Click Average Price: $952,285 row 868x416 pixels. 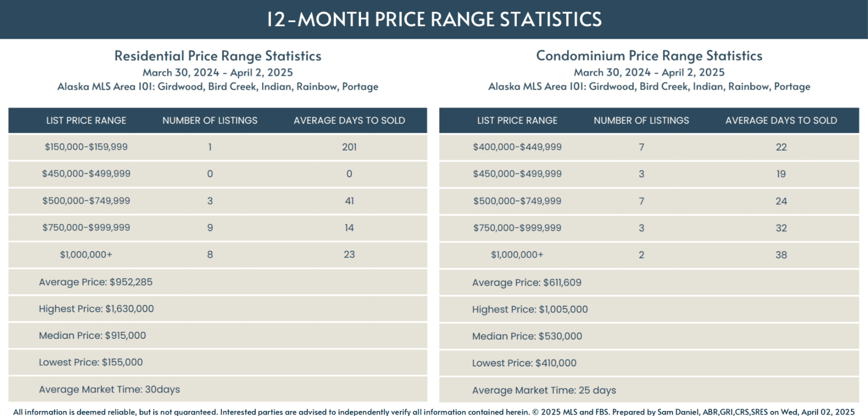(96, 282)
